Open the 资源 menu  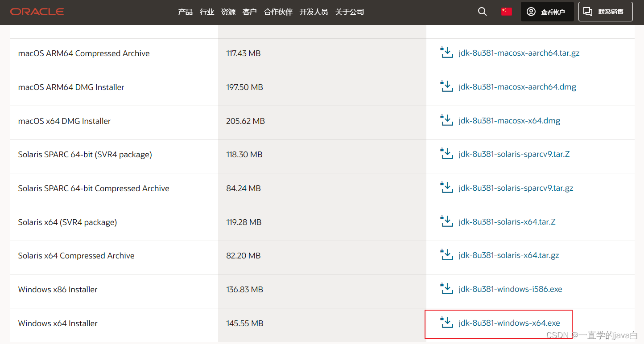click(228, 12)
